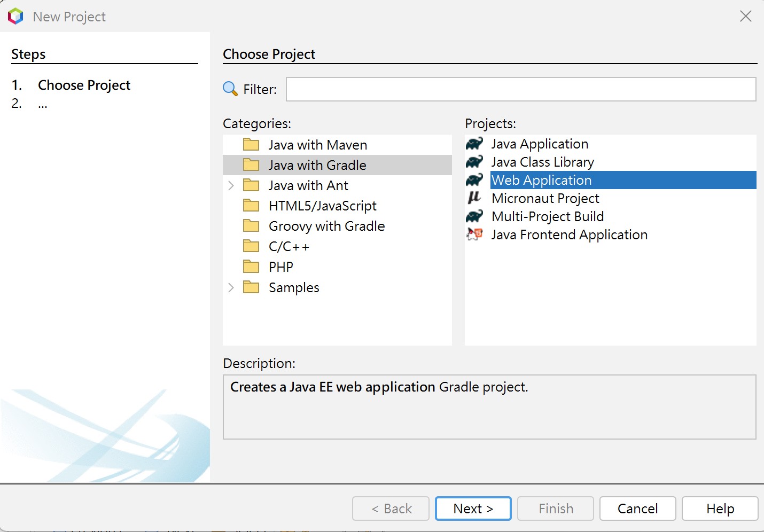Click the Java Frontend Application icon
The height and width of the screenshot is (532, 764).
[474, 234]
